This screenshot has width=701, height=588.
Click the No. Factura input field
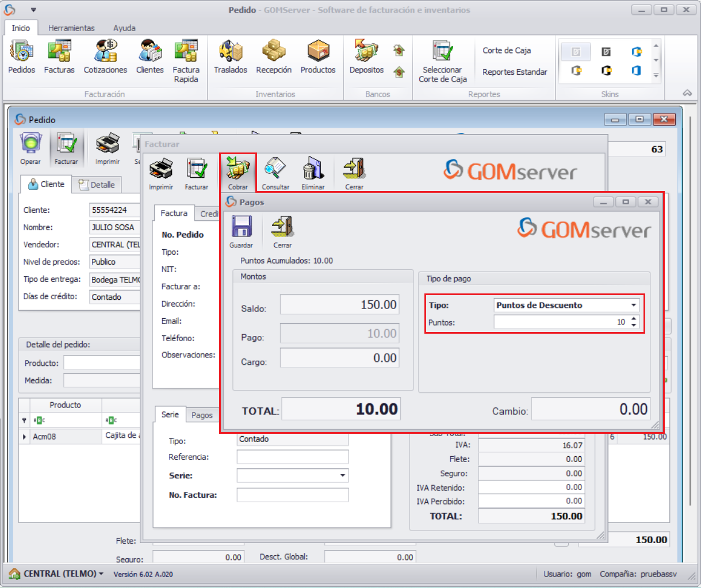(x=292, y=495)
